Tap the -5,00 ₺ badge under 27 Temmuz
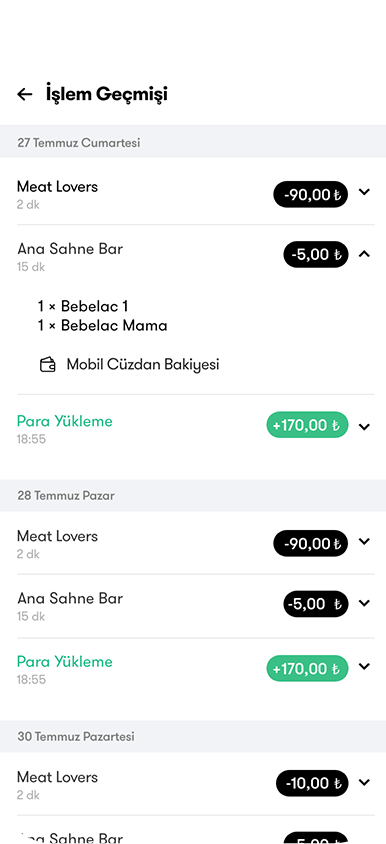 (x=316, y=255)
